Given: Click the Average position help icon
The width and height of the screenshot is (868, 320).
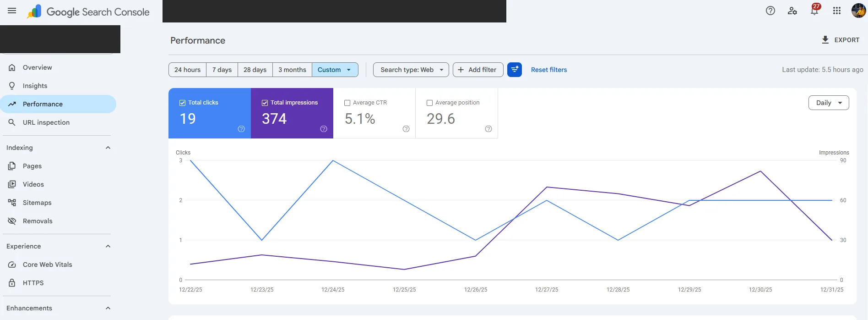Looking at the screenshot, I should (x=488, y=129).
